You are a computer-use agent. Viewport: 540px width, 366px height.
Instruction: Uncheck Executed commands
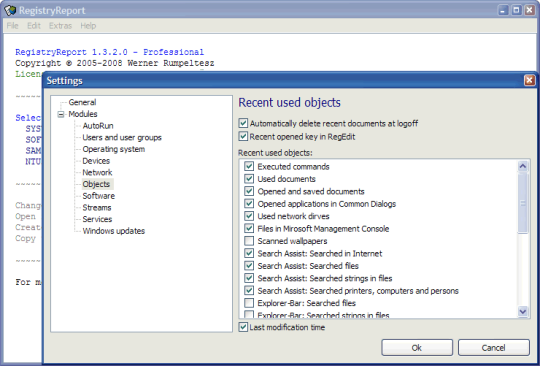tap(249, 167)
